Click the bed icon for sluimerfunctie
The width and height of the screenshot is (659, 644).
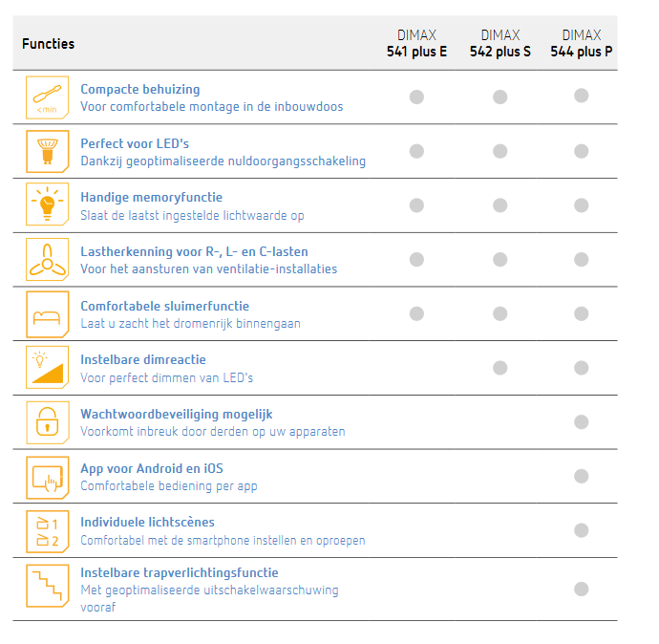tap(47, 314)
